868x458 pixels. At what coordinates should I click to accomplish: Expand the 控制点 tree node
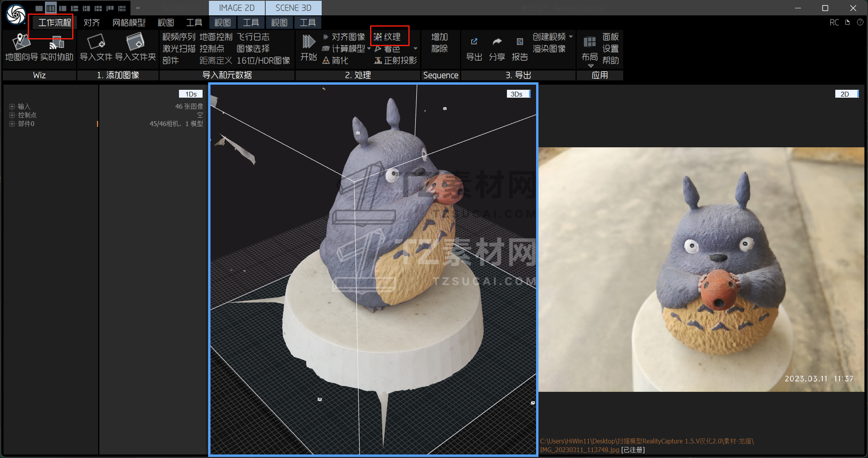tap(12, 115)
